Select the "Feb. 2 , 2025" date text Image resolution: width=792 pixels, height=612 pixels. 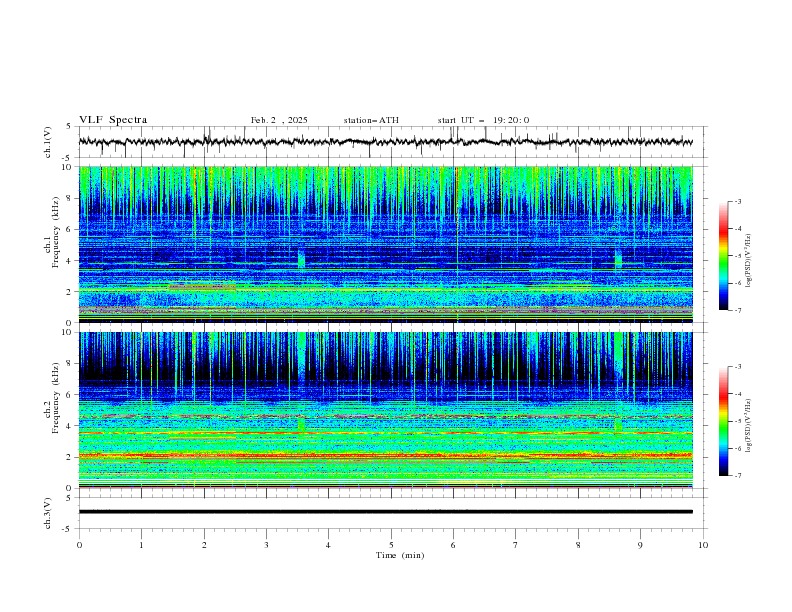279,120
